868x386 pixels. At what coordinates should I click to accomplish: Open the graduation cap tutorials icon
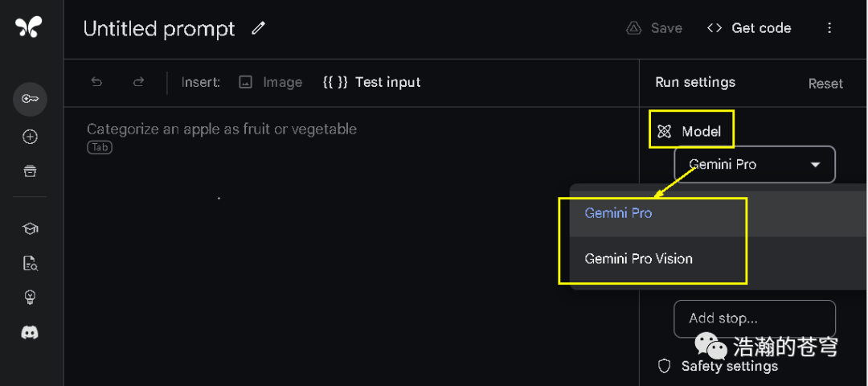pyautogui.click(x=30, y=228)
